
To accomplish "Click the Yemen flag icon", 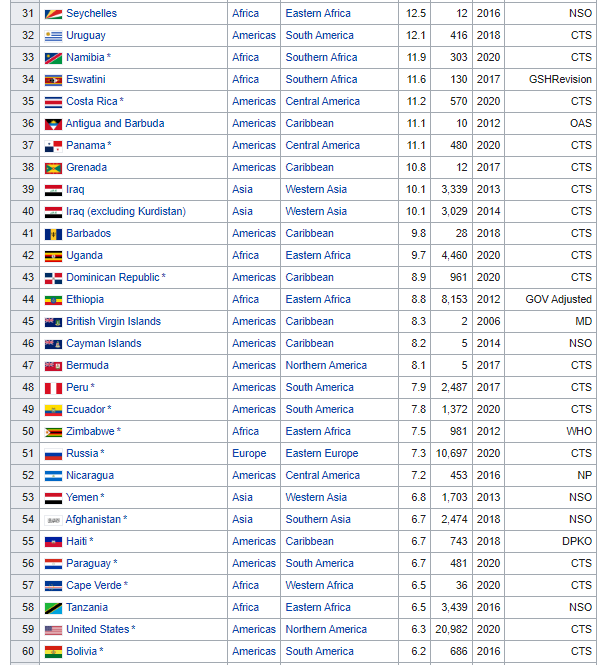I will click(x=53, y=498).
